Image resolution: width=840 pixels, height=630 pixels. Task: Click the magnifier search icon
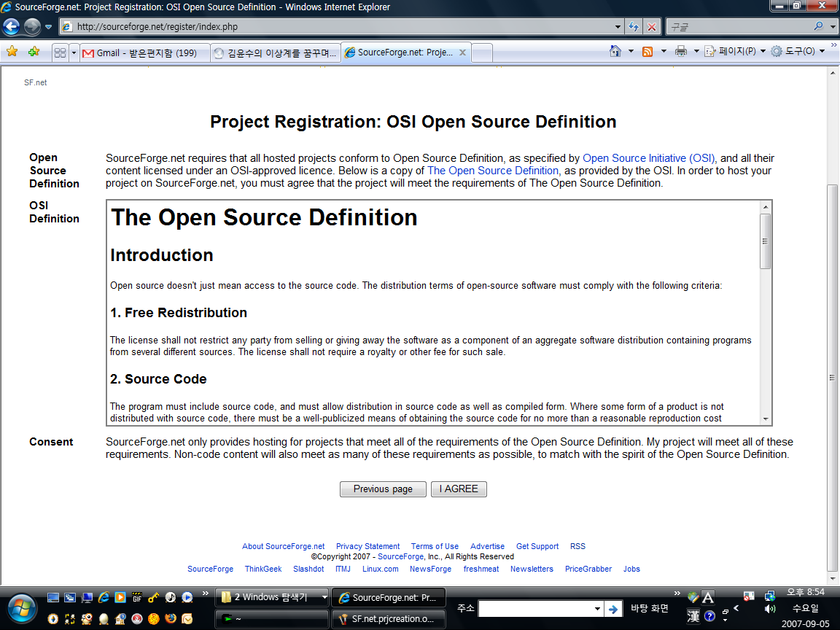(x=818, y=26)
